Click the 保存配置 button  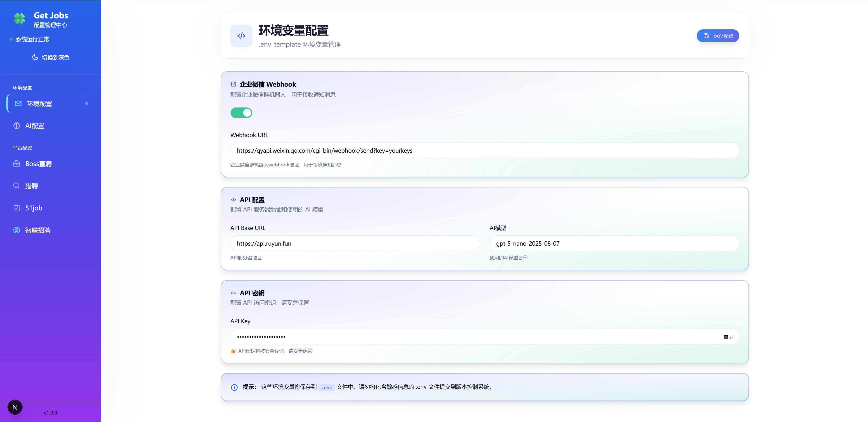coord(718,35)
